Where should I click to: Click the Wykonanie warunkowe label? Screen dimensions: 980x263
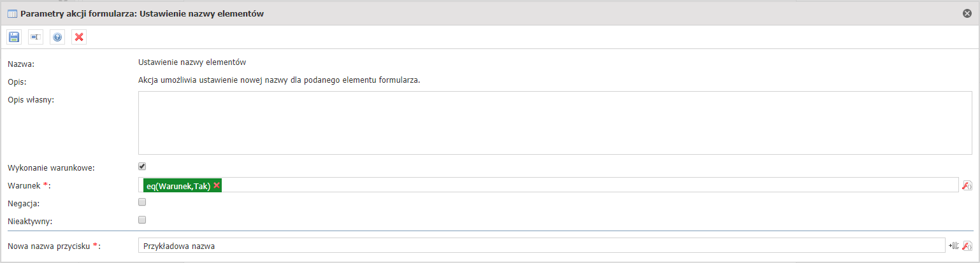(51, 168)
